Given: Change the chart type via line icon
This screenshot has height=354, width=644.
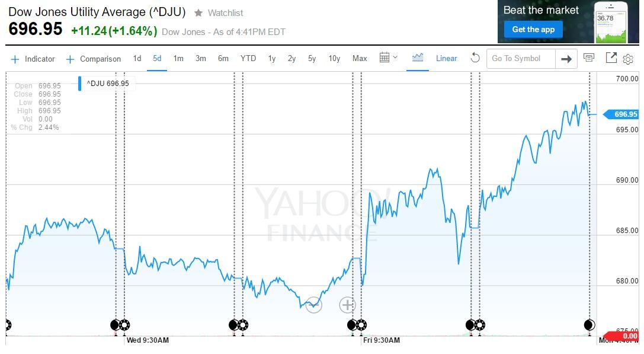Looking at the screenshot, I should click(x=418, y=58).
